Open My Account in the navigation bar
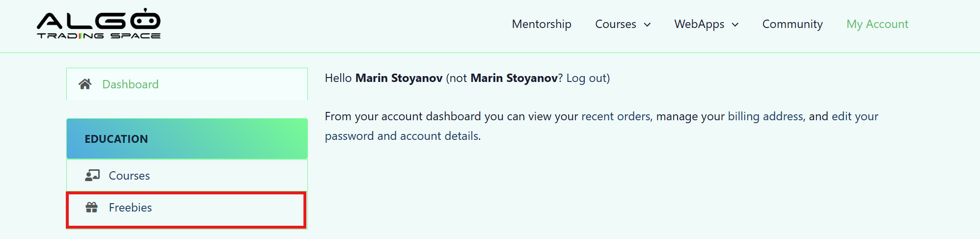 877,24
